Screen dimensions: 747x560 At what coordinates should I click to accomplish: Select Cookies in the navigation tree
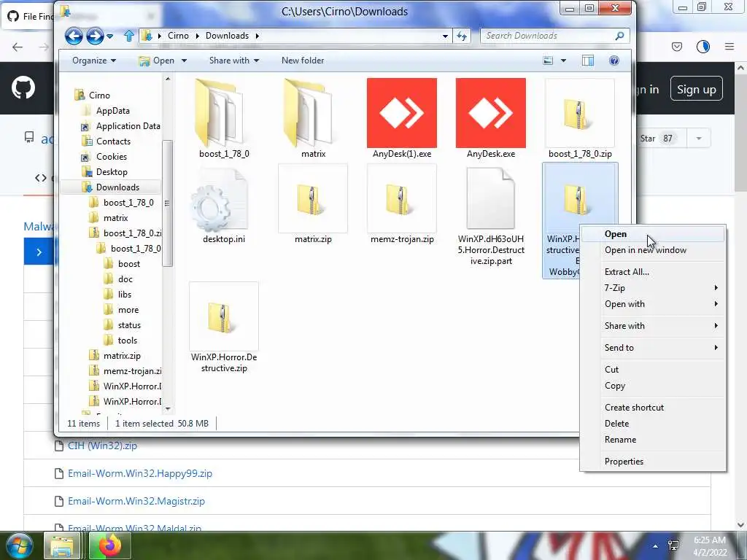point(111,156)
